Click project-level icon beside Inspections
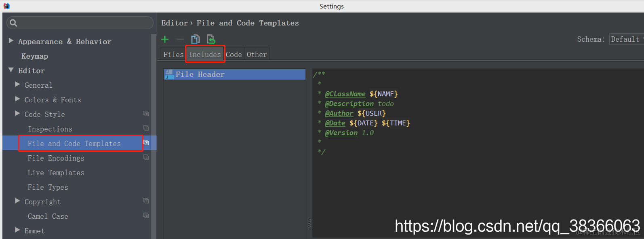The height and width of the screenshot is (239, 644). 146,128
